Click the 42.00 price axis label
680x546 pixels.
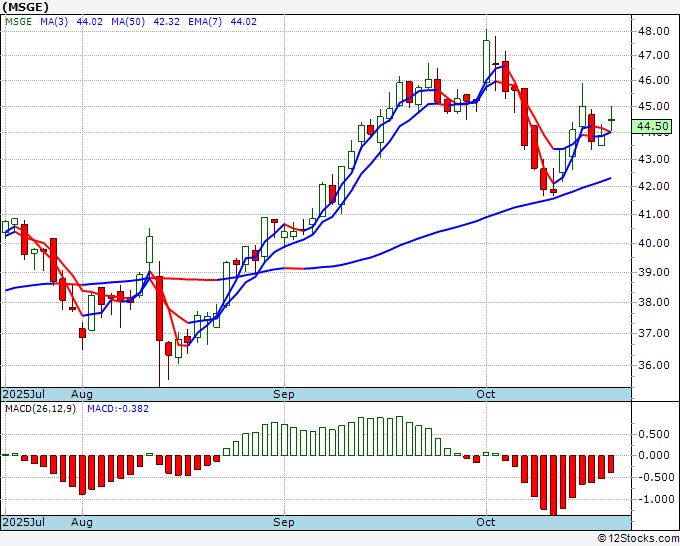(x=654, y=186)
